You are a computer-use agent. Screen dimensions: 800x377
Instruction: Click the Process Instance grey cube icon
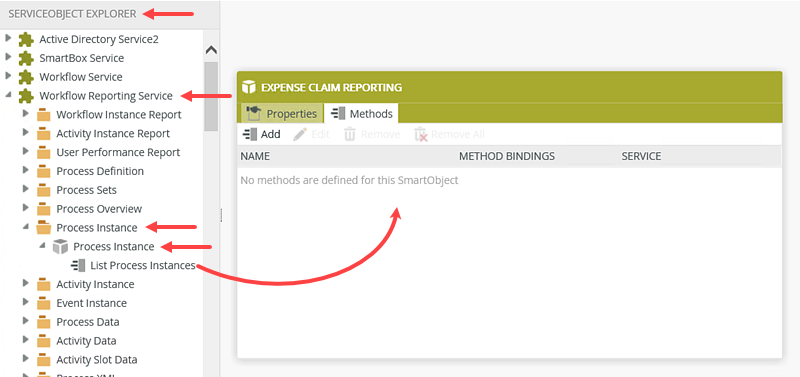(x=61, y=247)
